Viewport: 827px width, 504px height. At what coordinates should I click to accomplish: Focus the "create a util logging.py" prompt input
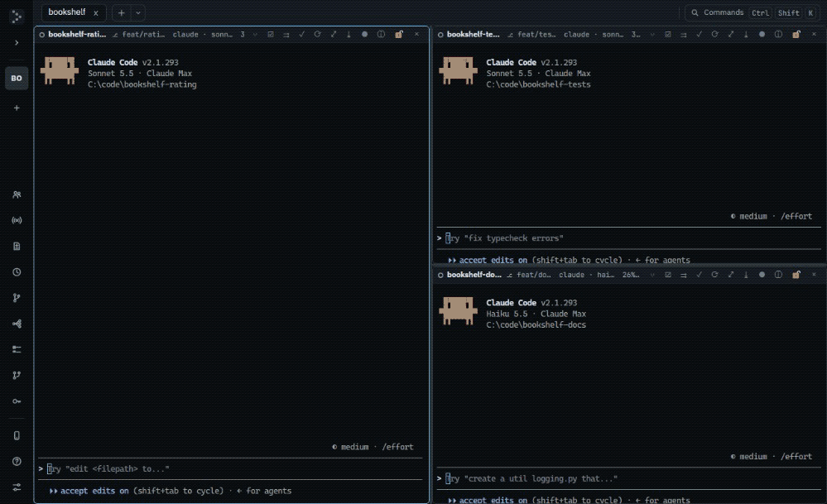628,478
